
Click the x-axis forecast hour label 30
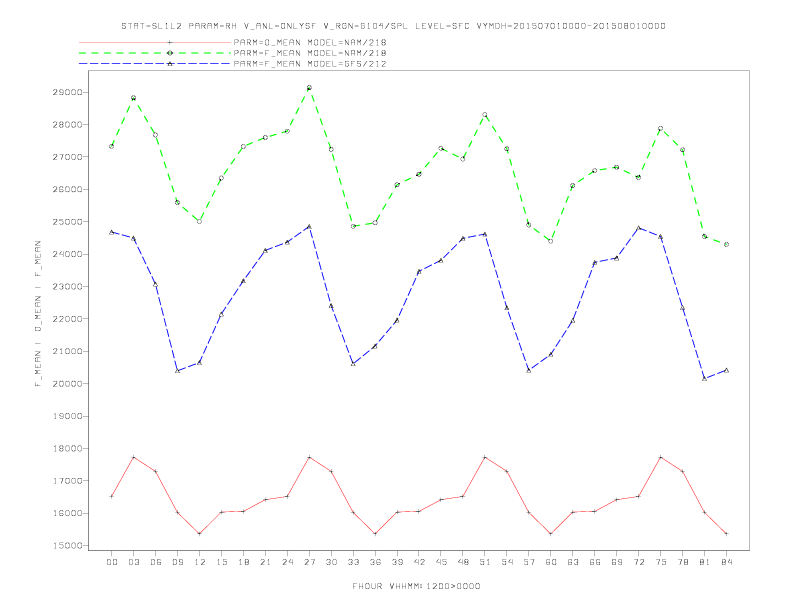click(x=331, y=562)
